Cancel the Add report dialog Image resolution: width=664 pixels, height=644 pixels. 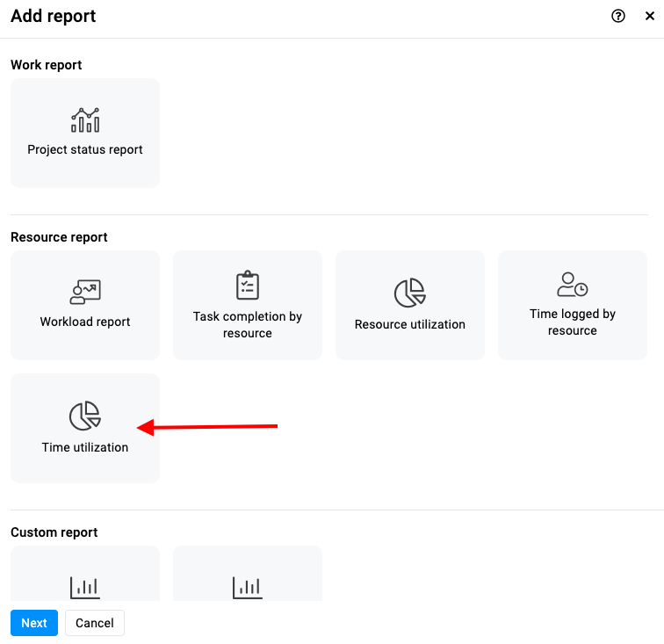click(95, 623)
